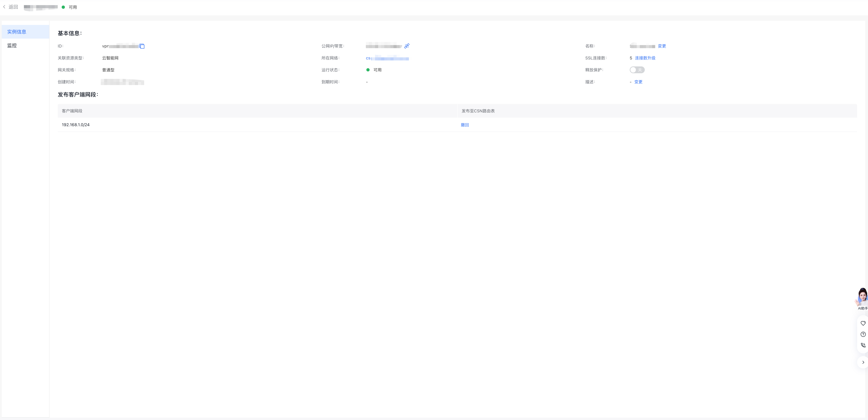Screen dimensions: 868x420
Task: Click 撤回 for the 192.168.1.0/24 segment
Action: click(465, 125)
